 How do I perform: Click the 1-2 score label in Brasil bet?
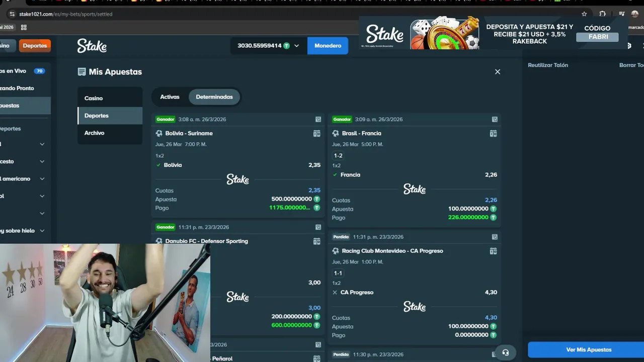tap(338, 156)
